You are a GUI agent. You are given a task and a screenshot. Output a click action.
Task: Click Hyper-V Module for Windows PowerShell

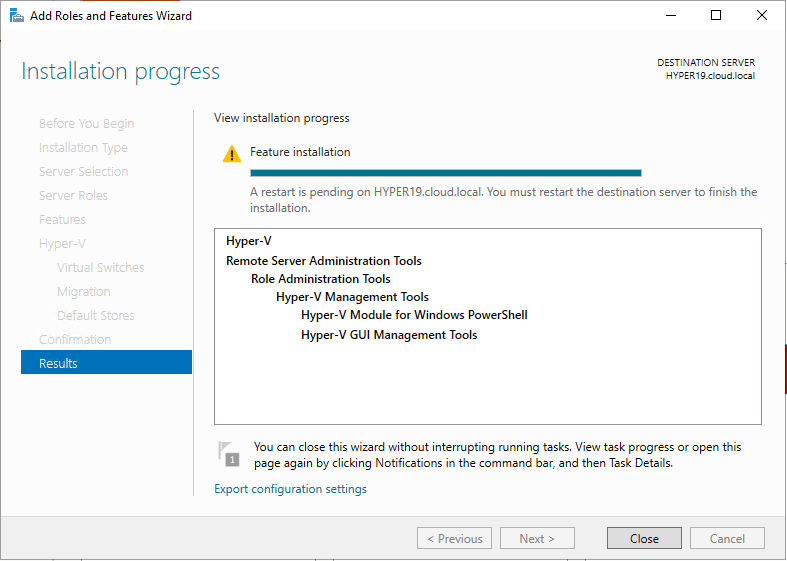414,315
